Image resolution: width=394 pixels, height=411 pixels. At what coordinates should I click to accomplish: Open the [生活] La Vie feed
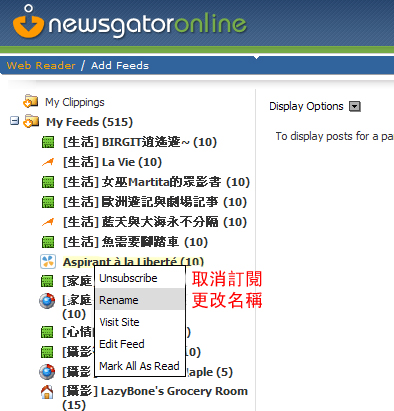point(112,162)
